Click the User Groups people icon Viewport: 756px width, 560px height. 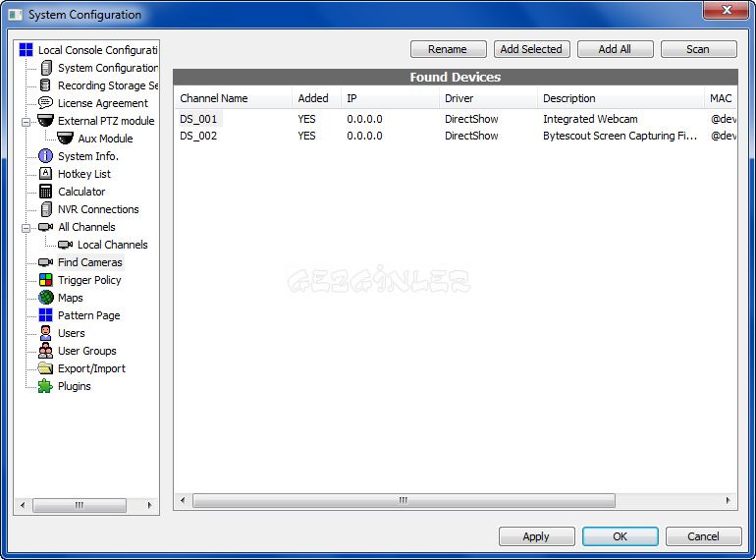pyautogui.click(x=45, y=351)
